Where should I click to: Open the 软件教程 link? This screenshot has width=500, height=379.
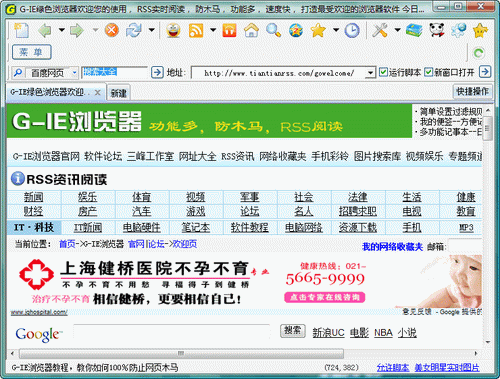[250, 227]
